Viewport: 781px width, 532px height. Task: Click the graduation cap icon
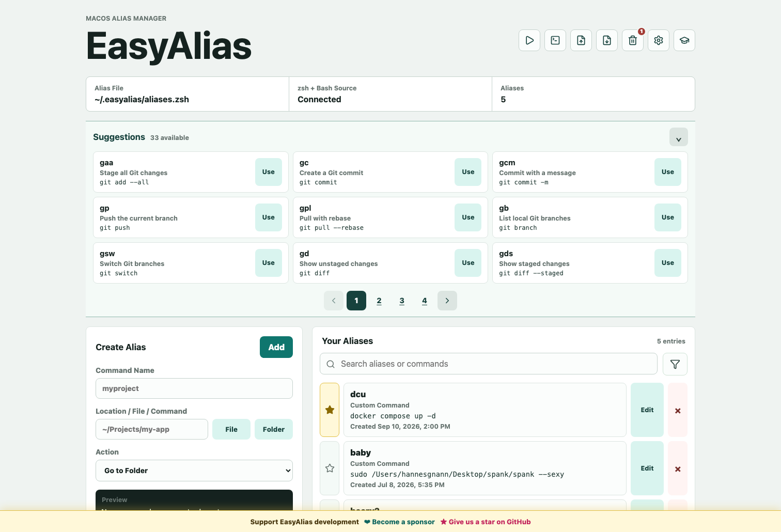[684, 40]
